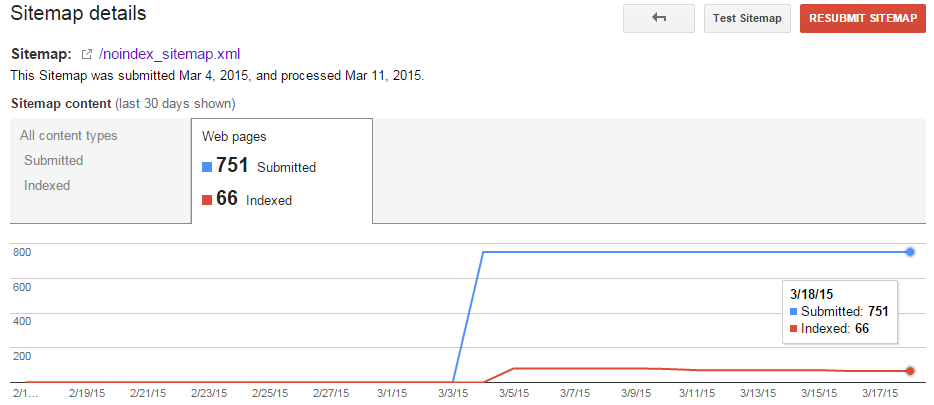
Task: Click Submitted under All content types
Action: (54, 161)
